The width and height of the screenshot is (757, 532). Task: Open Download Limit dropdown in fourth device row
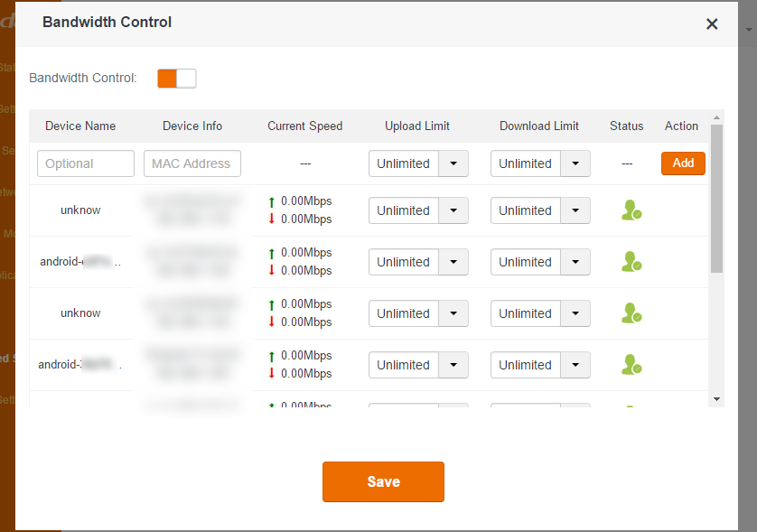coord(575,365)
